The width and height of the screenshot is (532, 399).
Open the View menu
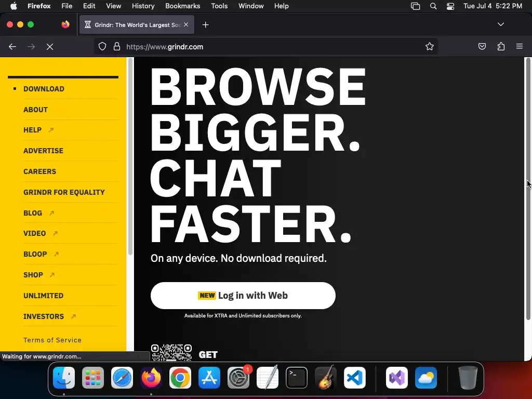pyautogui.click(x=113, y=6)
